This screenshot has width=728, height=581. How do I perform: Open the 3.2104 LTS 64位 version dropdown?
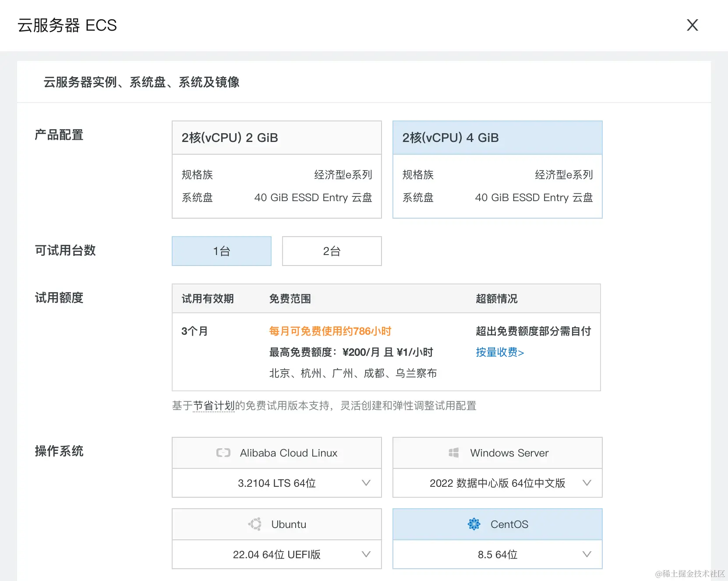277,483
